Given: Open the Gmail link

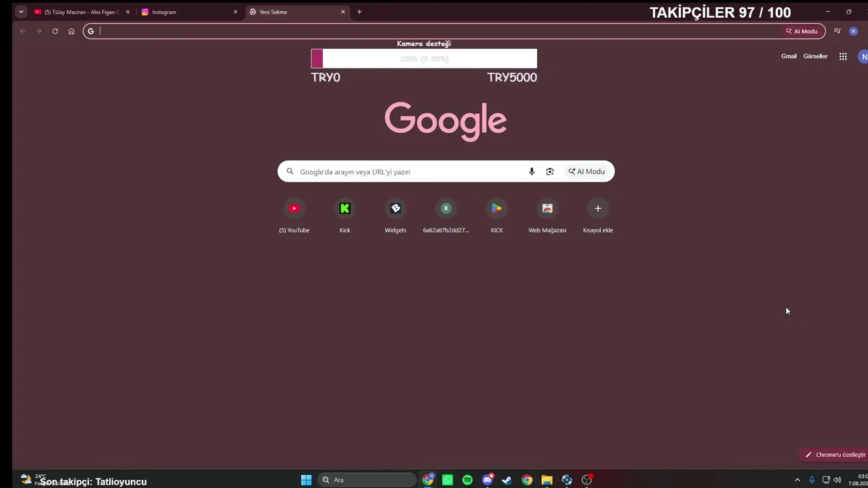Looking at the screenshot, I should coord(789,56).
